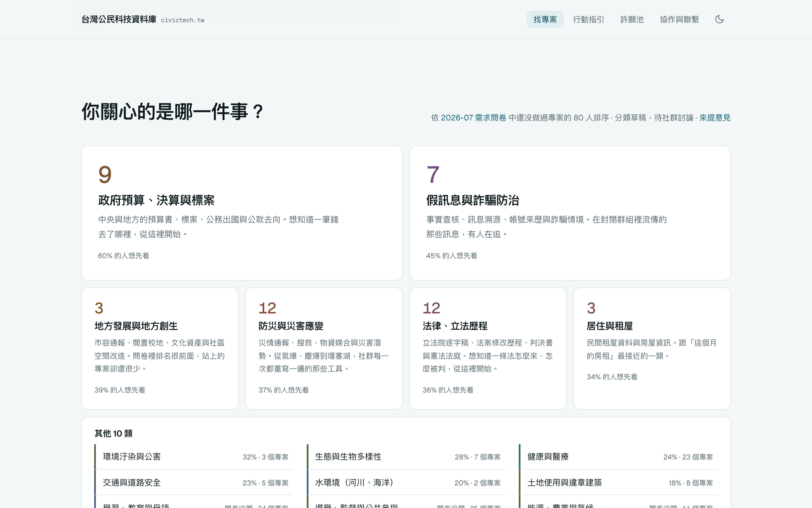
Task: Open the 假訊息與詐騙防治 card
Action: click(570, 213)
